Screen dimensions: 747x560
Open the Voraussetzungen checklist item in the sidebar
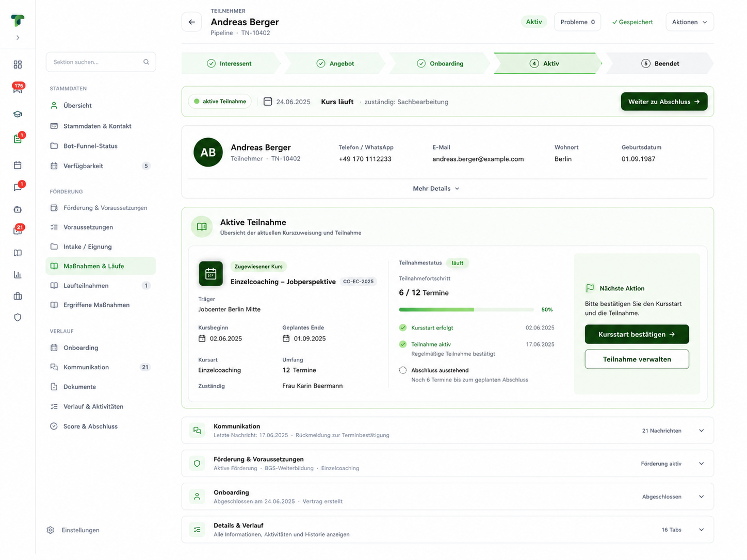pos(101,227)
